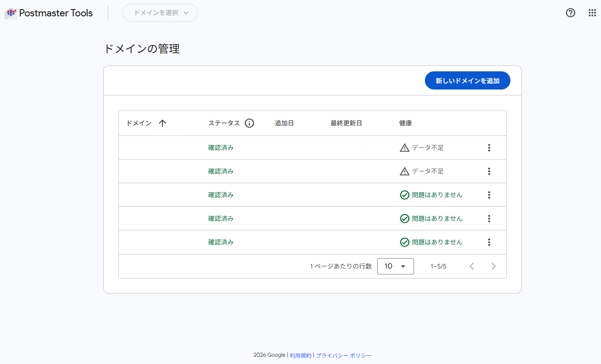This screenshot has height=364, width=601.
Task: Toggle sort arrow beside ドメイン header
Action: pos(162,123)
